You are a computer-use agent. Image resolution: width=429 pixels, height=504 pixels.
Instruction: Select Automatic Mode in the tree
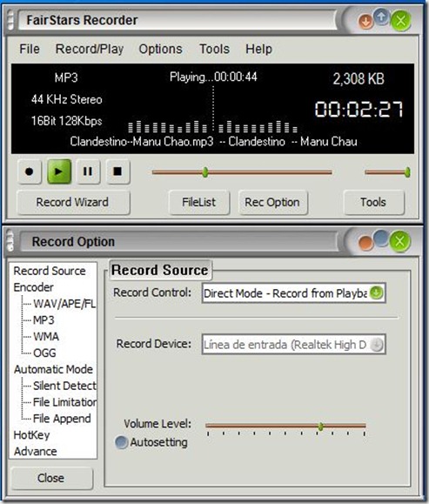pos(53,369)
